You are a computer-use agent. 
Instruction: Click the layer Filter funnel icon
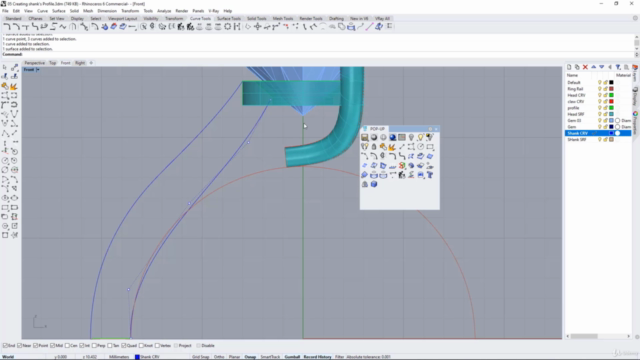[618, 67]
